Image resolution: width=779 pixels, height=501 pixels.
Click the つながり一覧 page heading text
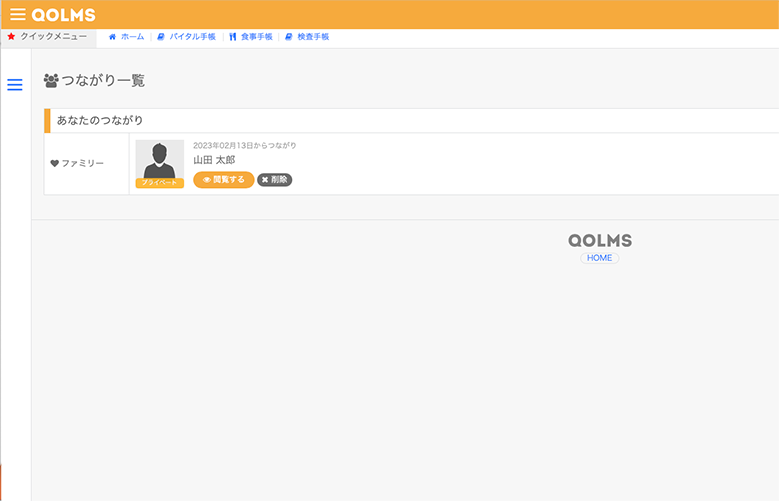(103, 80)
